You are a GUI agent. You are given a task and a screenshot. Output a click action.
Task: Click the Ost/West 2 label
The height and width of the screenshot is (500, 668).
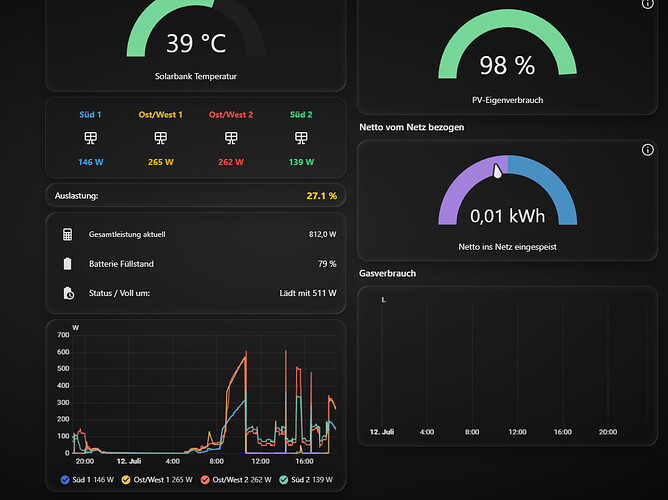(x=231, y=115)
